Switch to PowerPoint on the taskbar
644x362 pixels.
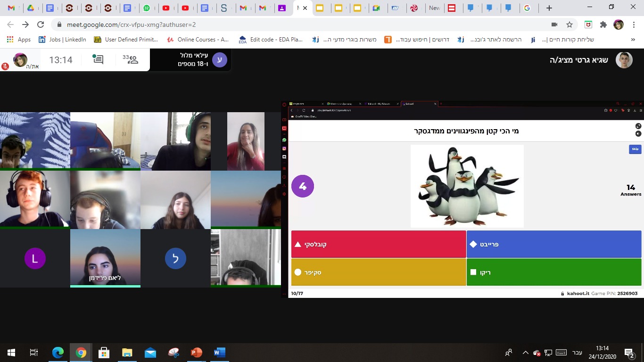pos(197,352)
